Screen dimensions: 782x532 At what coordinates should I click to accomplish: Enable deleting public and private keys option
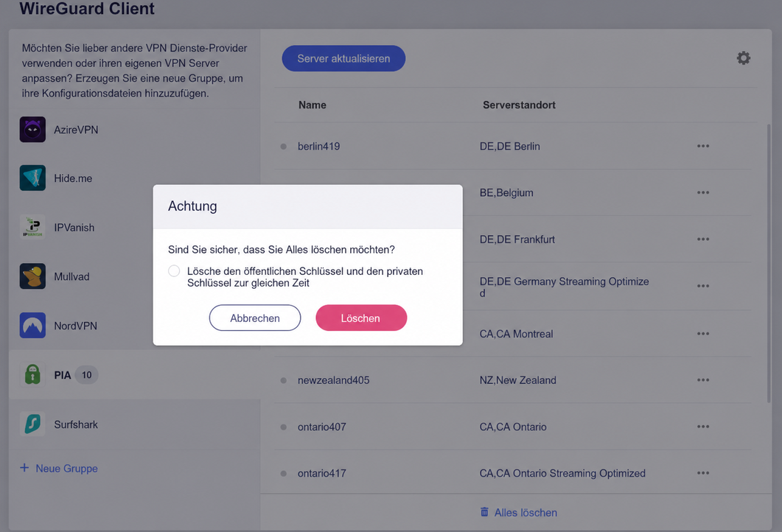174,270
